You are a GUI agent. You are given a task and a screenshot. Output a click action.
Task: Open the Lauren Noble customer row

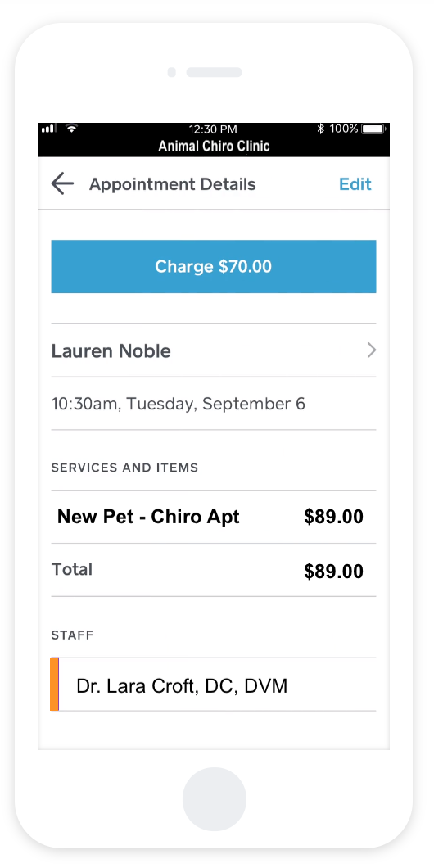[214, 350]
